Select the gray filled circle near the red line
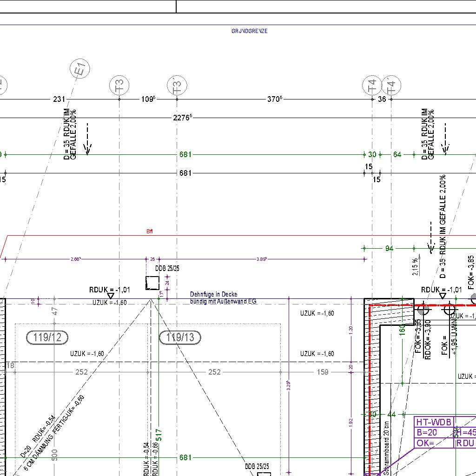This screenshot has height=476, width=476. pos(423,309)
